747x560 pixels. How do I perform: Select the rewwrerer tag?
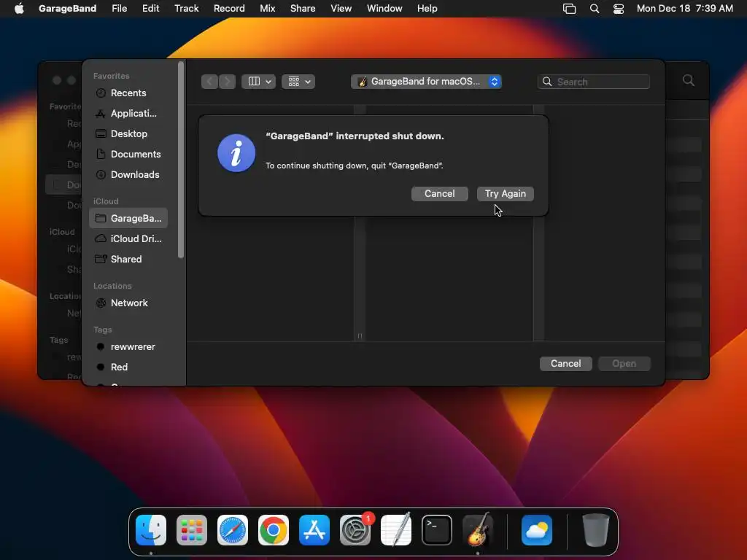(128, 346)
